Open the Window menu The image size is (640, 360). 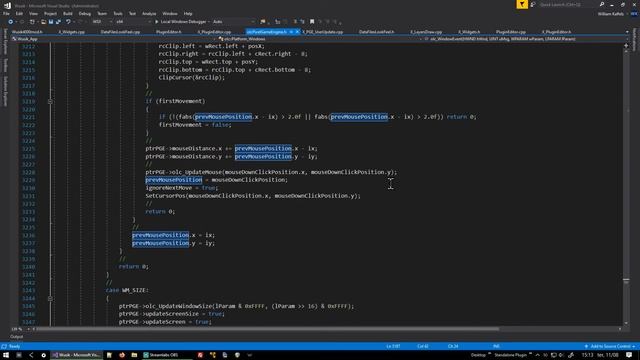click(x=170, y=13)
